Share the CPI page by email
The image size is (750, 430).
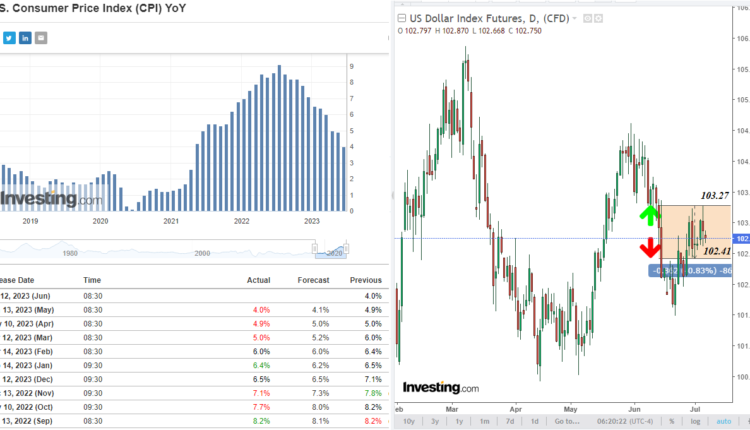[41, 38]
